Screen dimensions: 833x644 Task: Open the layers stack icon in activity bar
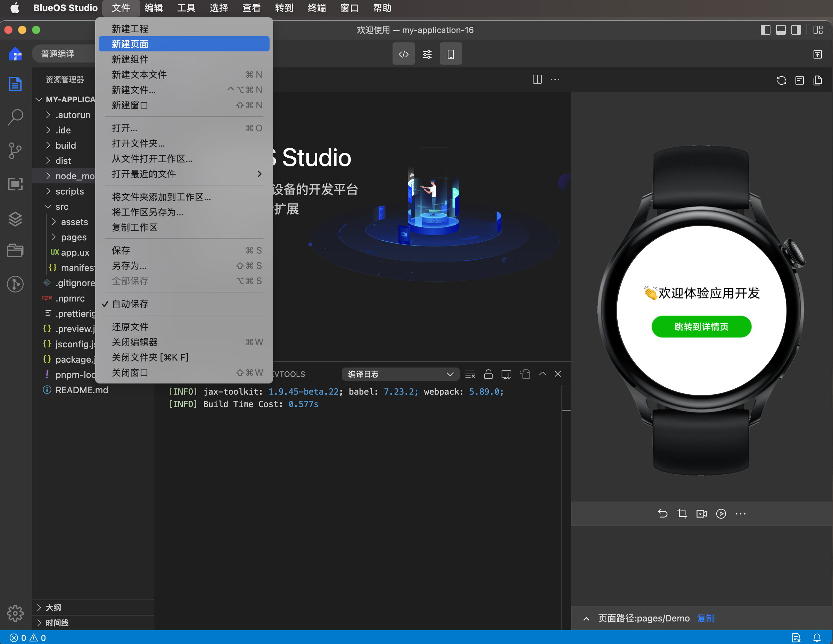[x=15, y=219]
